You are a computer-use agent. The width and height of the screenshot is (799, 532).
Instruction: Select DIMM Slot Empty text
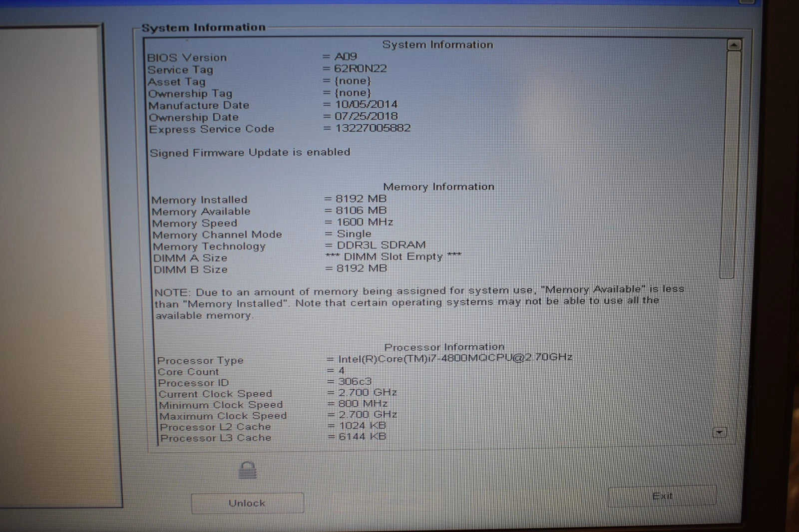393,257
